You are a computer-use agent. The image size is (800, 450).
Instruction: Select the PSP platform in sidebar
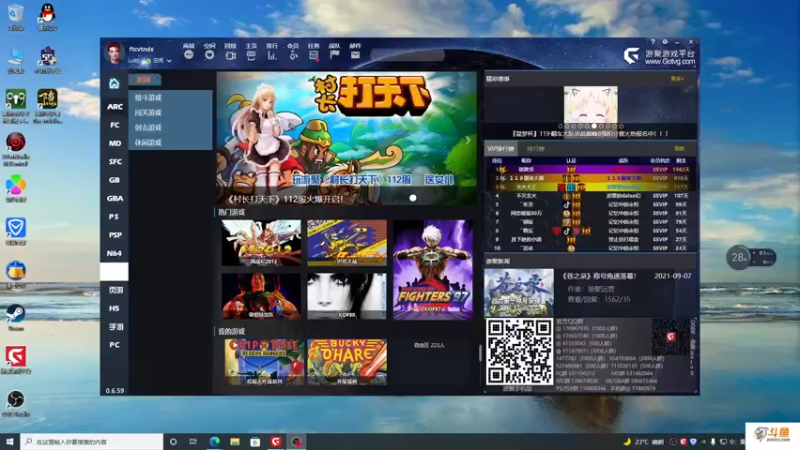[x=115, y=235]
